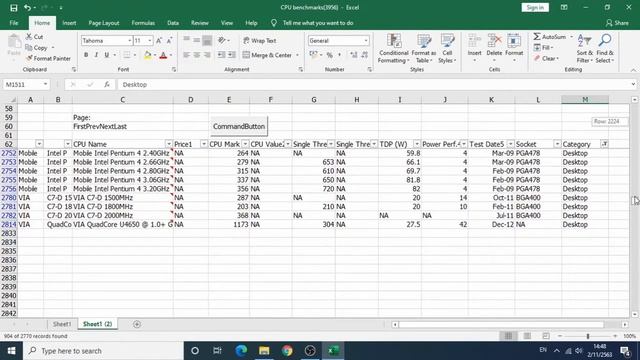Open Microsoft Edge from the taskbar
The image size is (640, 360).
pos(241,351)
